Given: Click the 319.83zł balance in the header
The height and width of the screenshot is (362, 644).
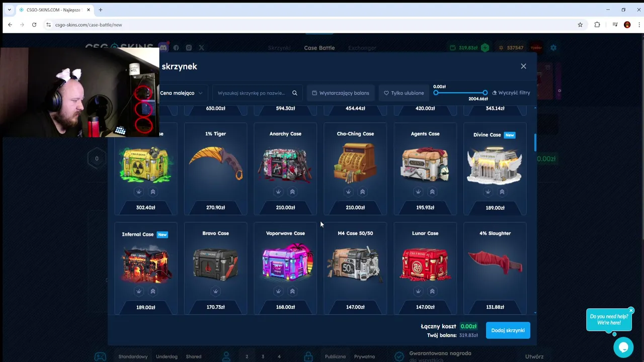Looking at the screenshot, I should [468, 48].
